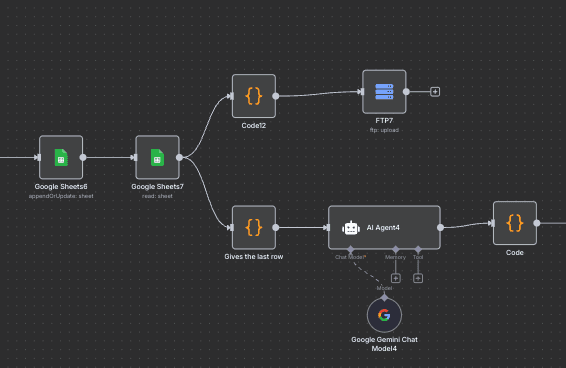
Task: Click the 'Code12' label
Action: [254, 126]
